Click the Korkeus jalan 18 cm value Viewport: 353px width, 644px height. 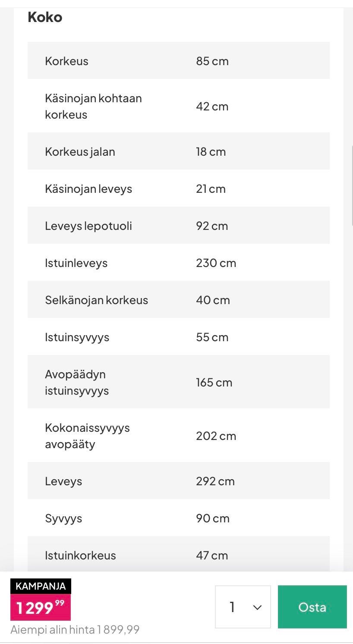(x=211, y=152)
